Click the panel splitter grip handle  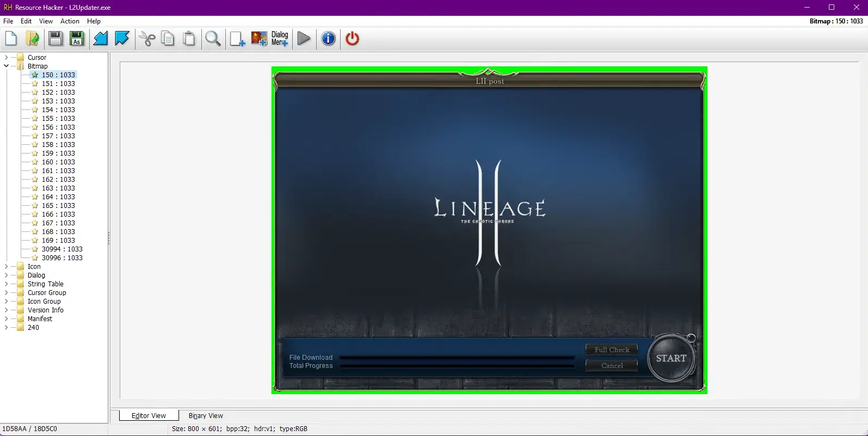109,238
